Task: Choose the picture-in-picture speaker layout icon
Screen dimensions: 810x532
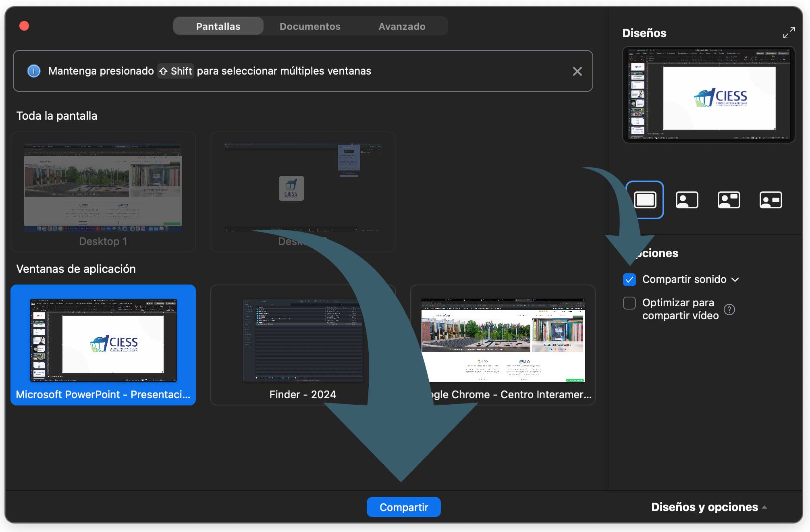Action: click(x=687, y=200)
